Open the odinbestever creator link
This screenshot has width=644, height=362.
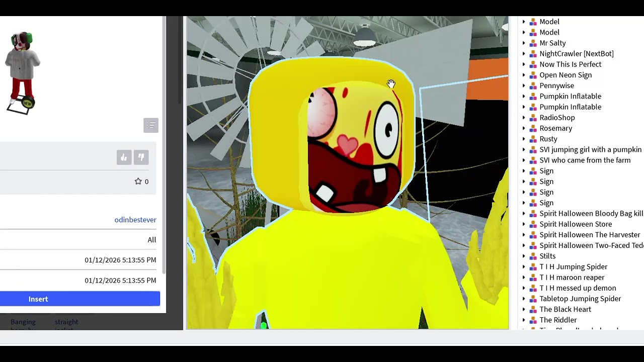click(135, 220)
